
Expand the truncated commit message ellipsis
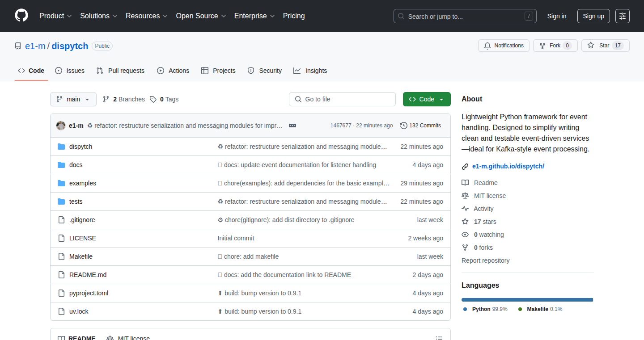click(292, 126)
